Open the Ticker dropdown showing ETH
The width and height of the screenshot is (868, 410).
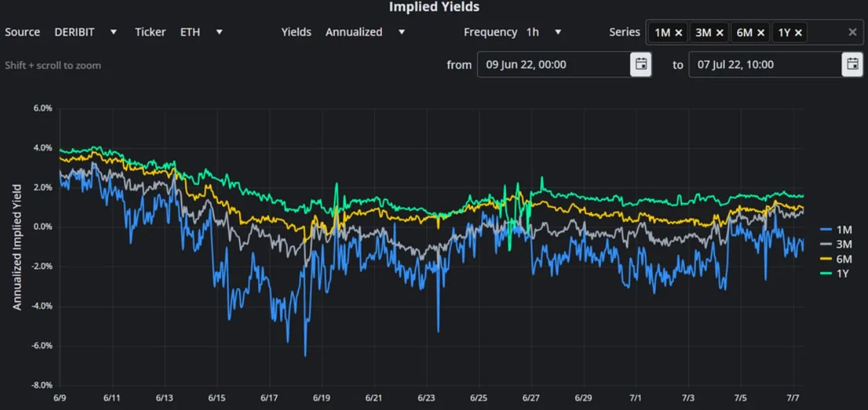tap(201, 32)
